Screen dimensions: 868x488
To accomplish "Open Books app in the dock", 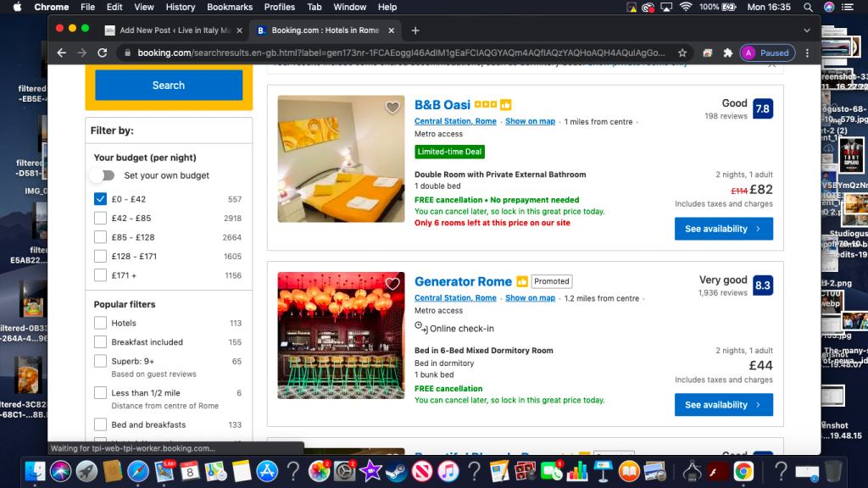I will tap(629, 471).
